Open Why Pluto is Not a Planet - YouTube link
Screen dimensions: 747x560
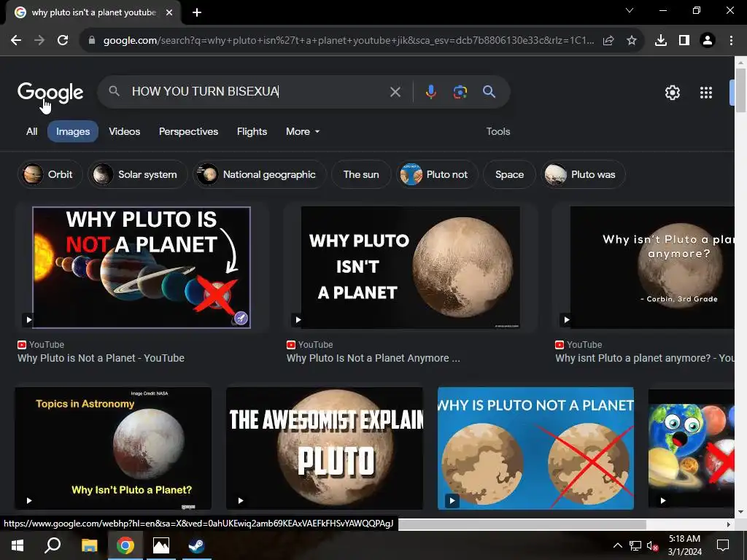pos(101,358)
